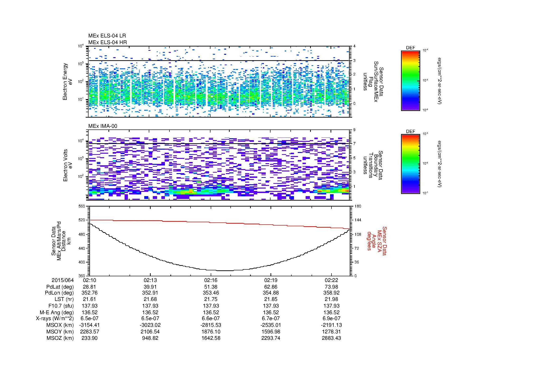Click the 'Electron Volts eV' axis label
The height and width of the screenshot is (392, 555).
pos(68,166)
